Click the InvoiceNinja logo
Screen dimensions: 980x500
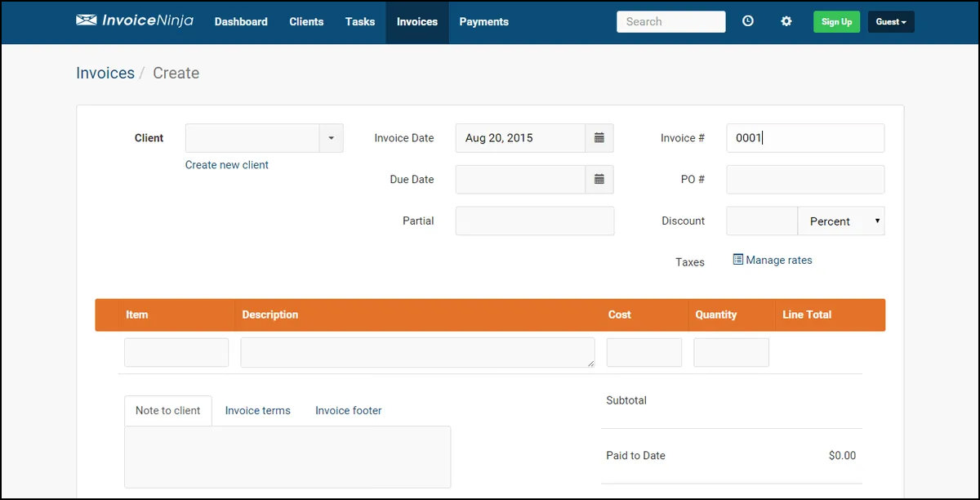tap(135, 21)
